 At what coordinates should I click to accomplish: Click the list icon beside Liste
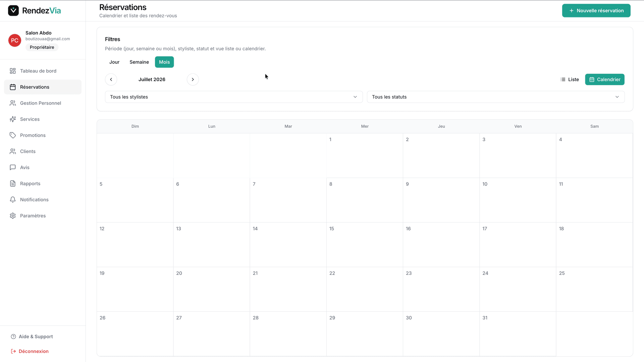coord(563,79)
